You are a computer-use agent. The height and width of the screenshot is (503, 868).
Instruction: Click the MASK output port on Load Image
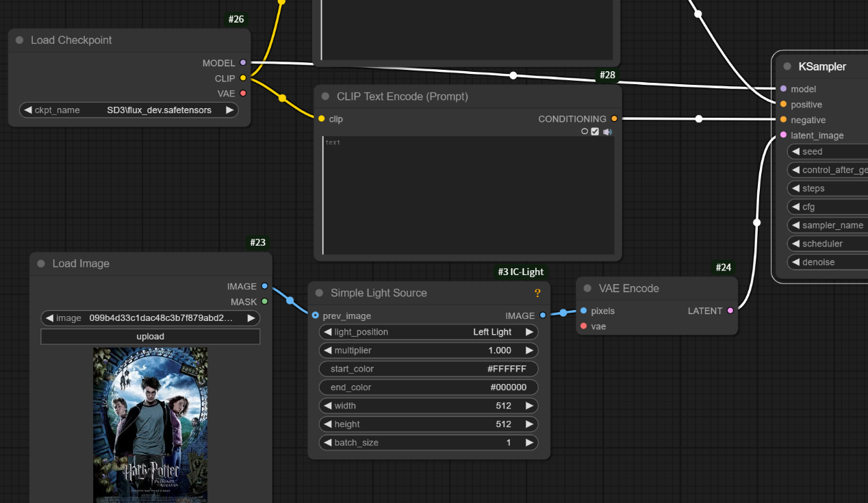265,302
